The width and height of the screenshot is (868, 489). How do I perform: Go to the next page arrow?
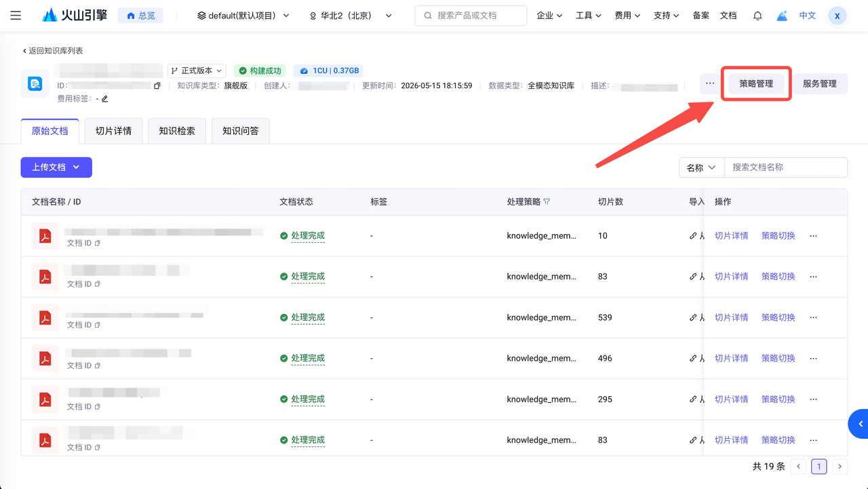[x=840, y=467]
